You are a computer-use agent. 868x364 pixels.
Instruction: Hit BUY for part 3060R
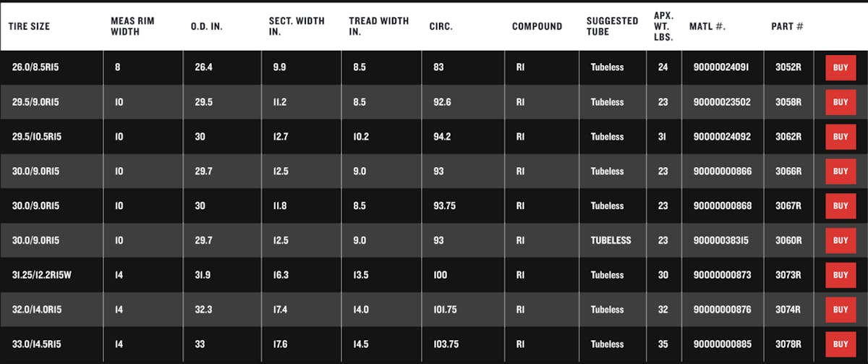coord(840,240)
